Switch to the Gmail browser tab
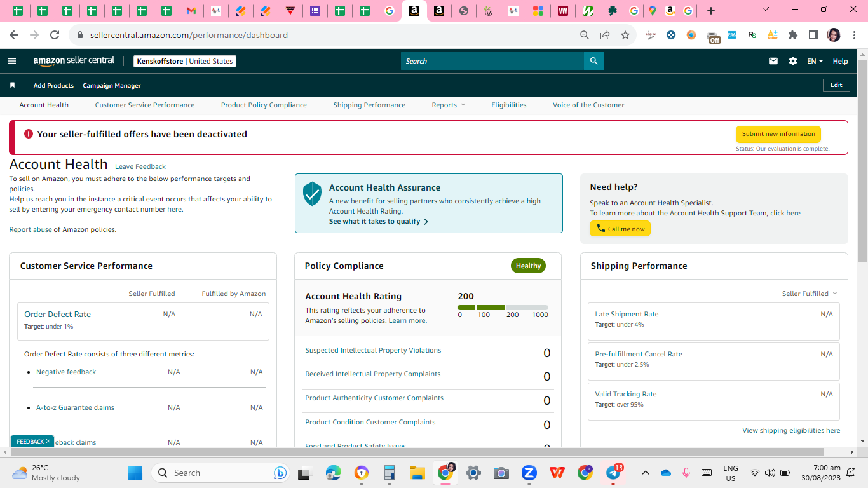 point(191,11)
